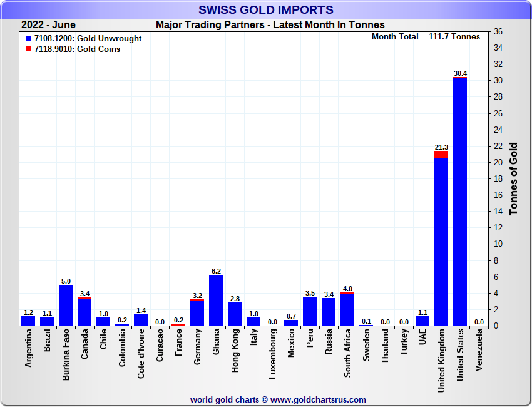Click the Ghana bar in the chart
Image resolution: width=532 pixels, height=407 pixels.
[216, 301]
